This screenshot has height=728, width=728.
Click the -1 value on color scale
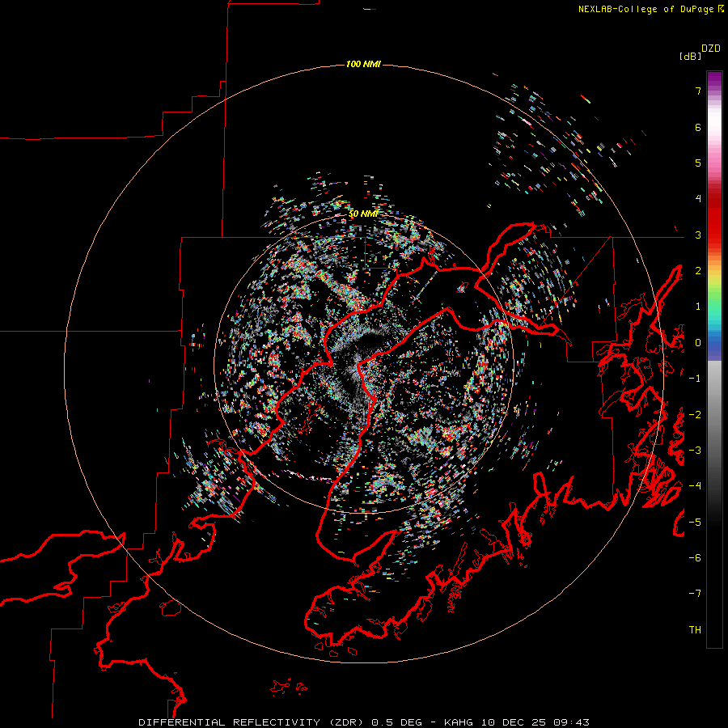point(695,379)
